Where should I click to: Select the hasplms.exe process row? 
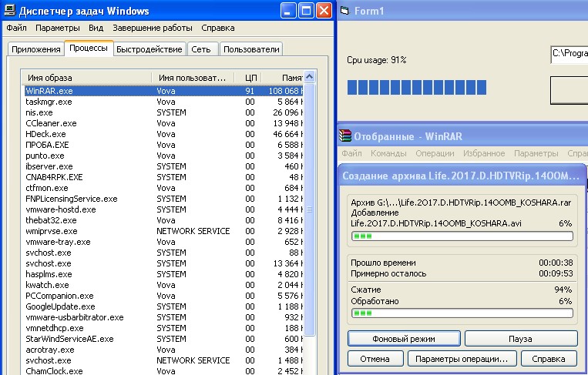pos(163,274)
